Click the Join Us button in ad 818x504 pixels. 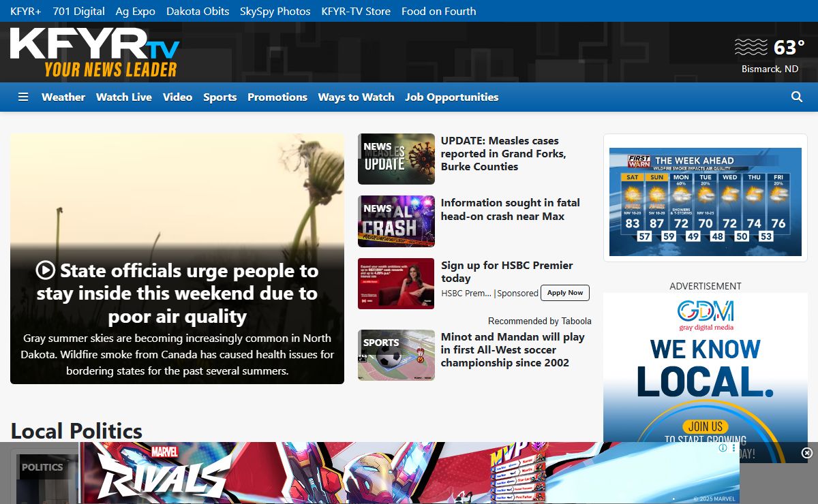[706, 426]
